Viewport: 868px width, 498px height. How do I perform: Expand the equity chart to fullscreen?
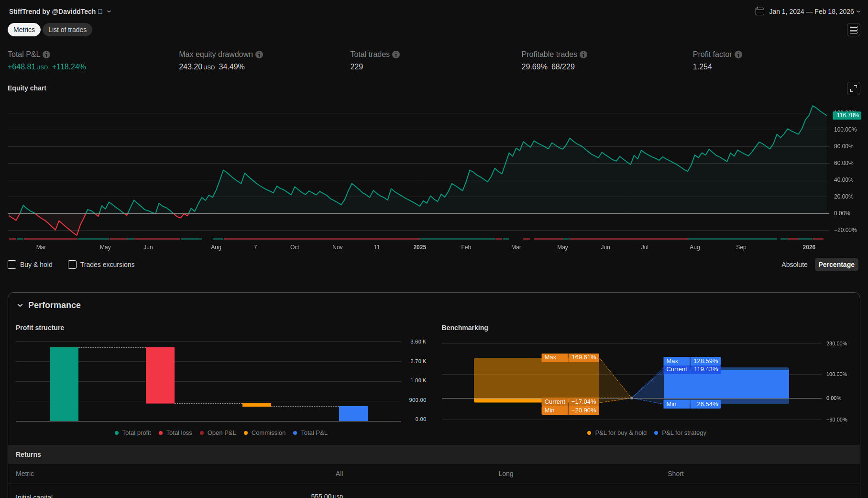click(x=853, y=89)
